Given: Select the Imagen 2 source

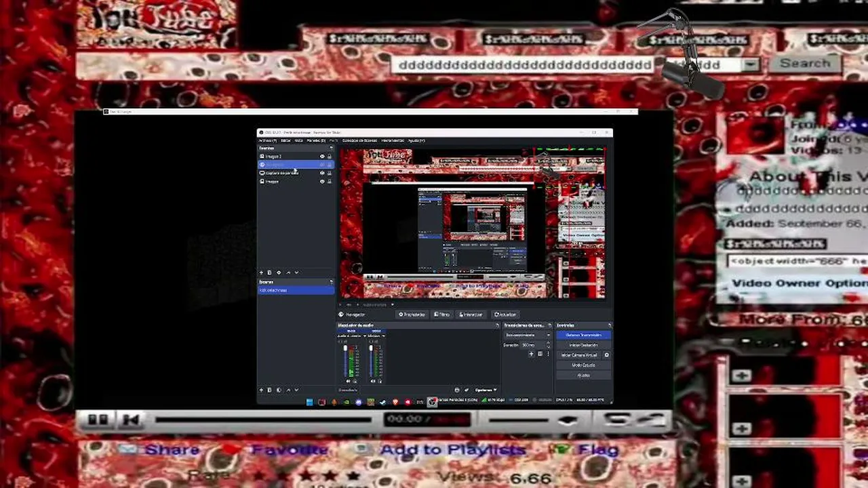Looking at the screenshot, I should (296, 157).
